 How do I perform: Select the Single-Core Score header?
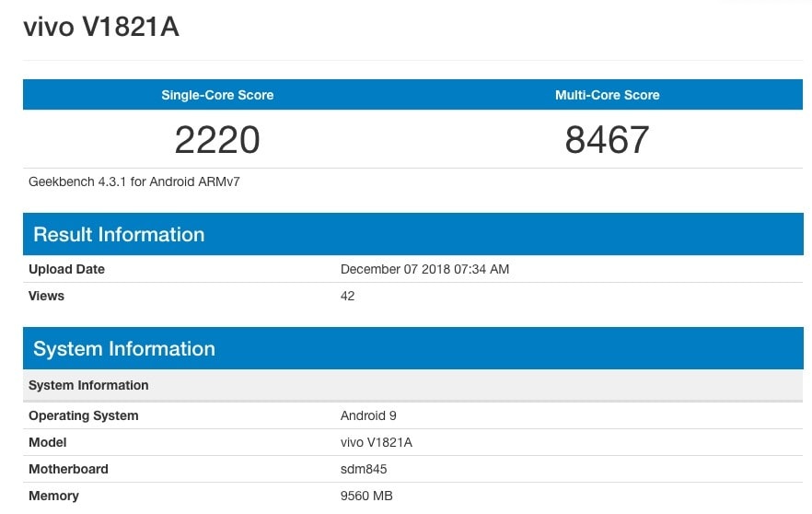(x=217, y=95)
